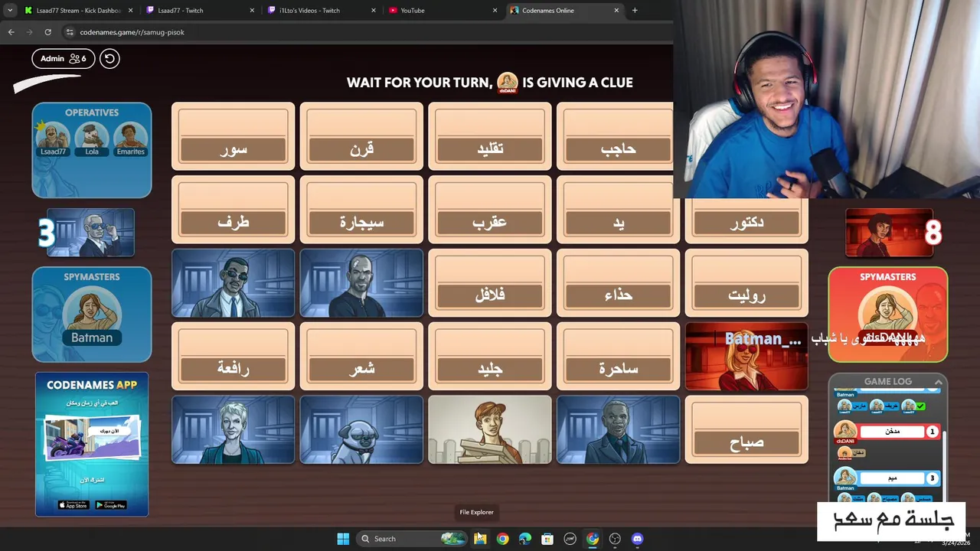Choose the word card سيجارة
This screenshot has width=980, height=551.
[361, 210]
